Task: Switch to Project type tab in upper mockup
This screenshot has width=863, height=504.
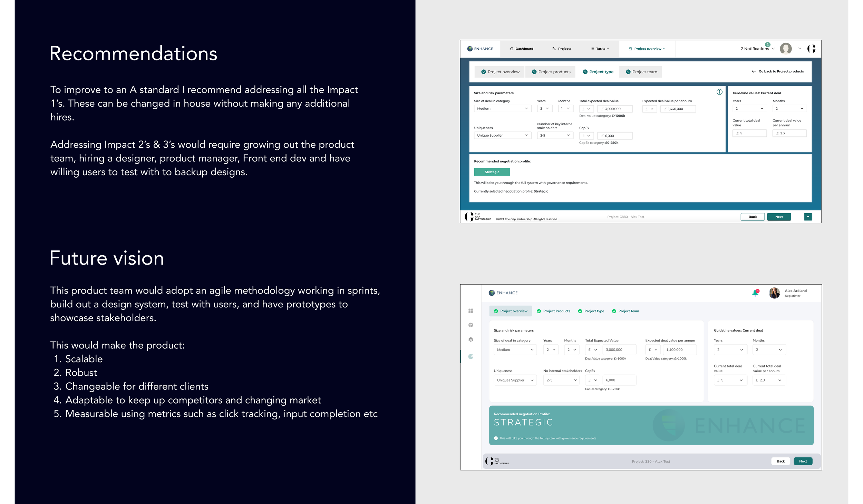Action: click(598, 72)
